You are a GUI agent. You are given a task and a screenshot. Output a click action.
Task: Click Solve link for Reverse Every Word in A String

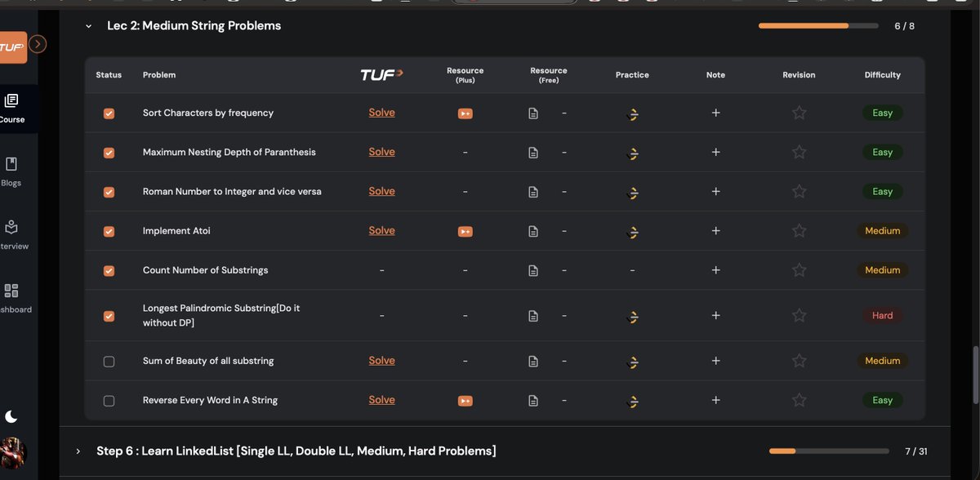[381, 400]
